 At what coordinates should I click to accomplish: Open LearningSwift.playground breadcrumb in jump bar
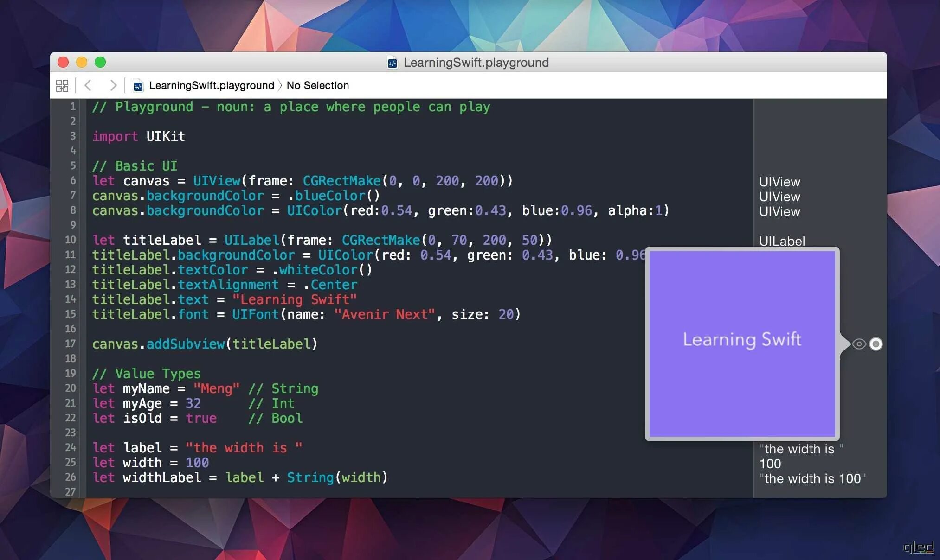click(211, 86)
